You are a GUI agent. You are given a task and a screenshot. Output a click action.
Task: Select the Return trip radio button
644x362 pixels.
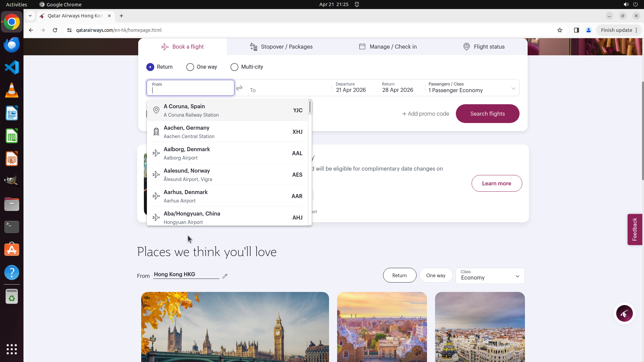[x=150, y=67]
